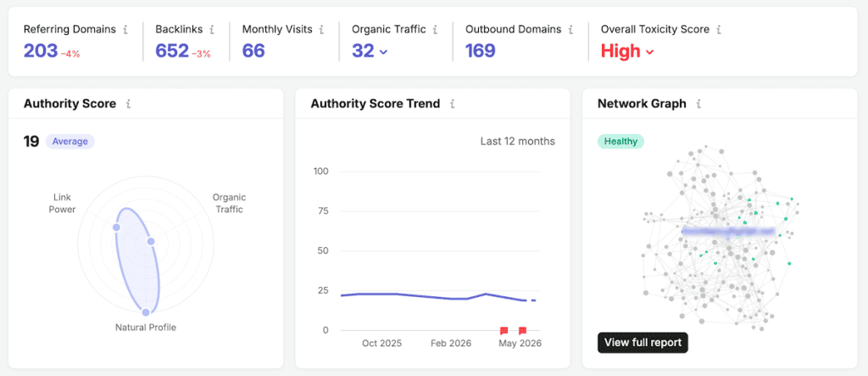Expand the Organic Traffic 32 dropdown chevron
868x376 pixels.
point(384,52)
